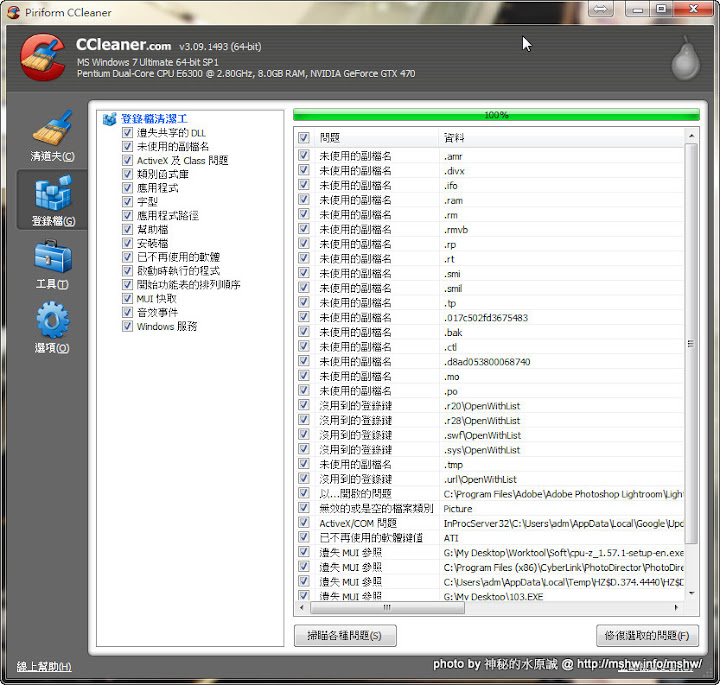Click registry cleaner tree icon
This screenshot has height=685, width=720.
coord(109,119)
